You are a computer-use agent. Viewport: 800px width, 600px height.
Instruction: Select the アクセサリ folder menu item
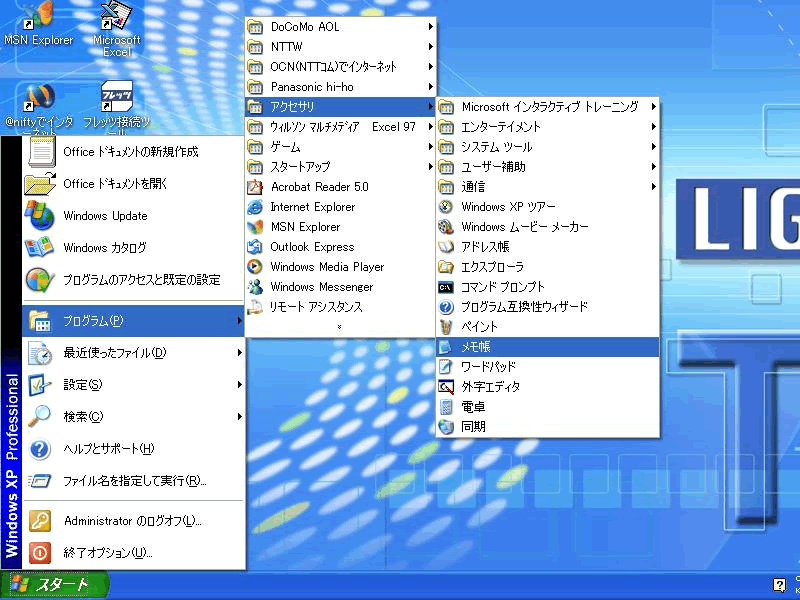click(340, 107)
